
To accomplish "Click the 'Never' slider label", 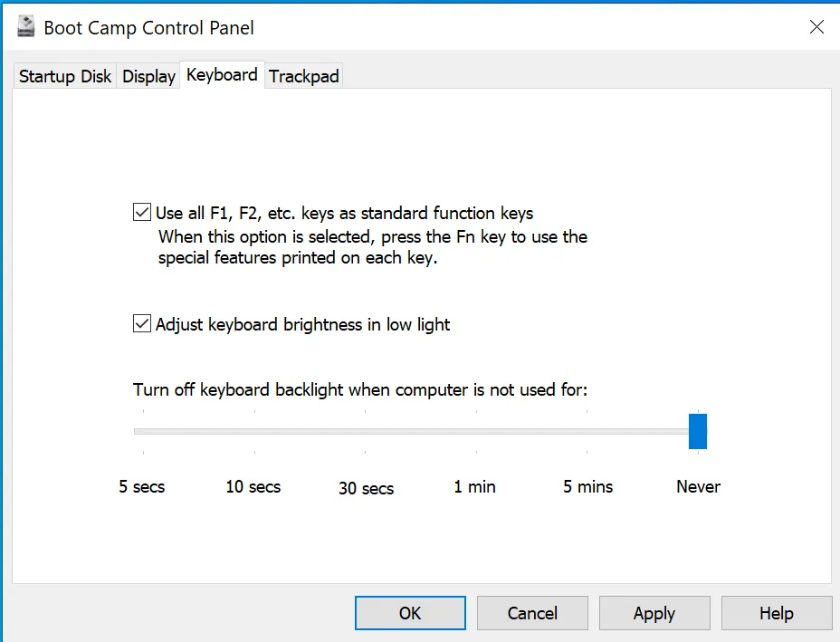I will pos(698,487).
